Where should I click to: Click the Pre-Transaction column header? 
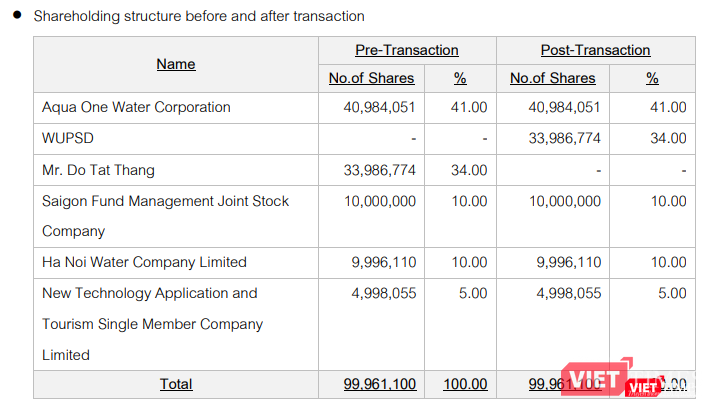click(x=407, y=50)
